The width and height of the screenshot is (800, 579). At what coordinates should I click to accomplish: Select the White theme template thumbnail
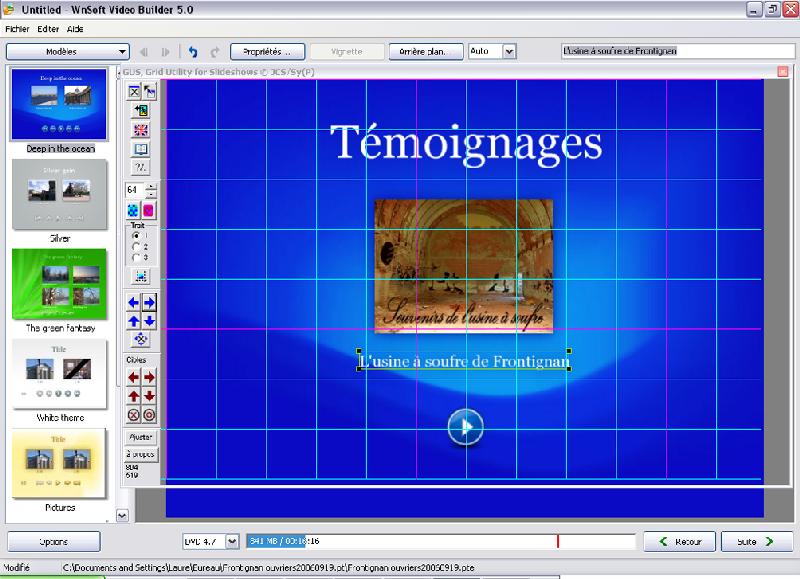pos(59,373)
